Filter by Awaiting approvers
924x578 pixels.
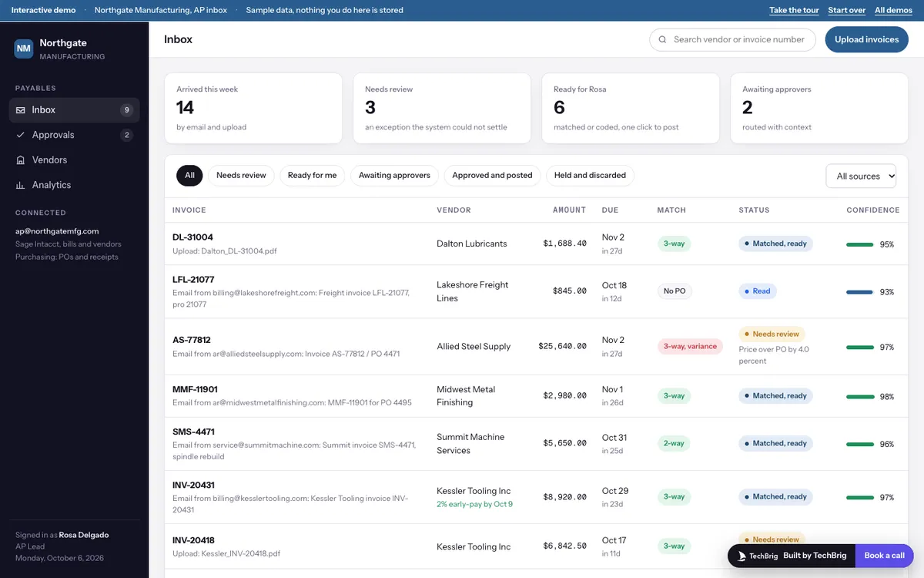pyautogui.click(x=394, y=176)
